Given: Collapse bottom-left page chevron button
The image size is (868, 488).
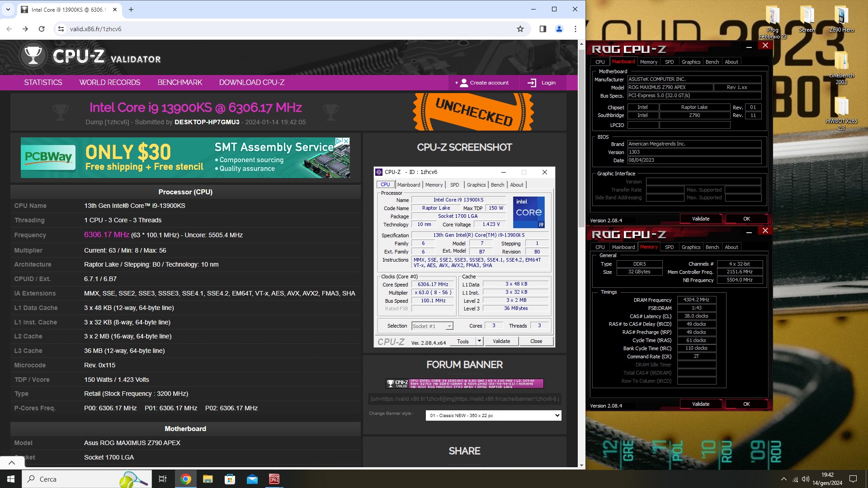Looking at the screenshot, I should 12,462.
